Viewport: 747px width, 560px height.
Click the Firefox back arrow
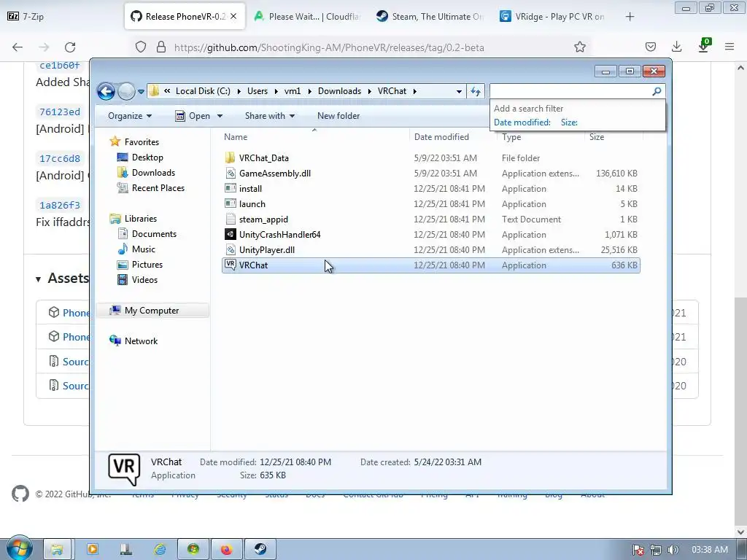click(x=18, y=47)
